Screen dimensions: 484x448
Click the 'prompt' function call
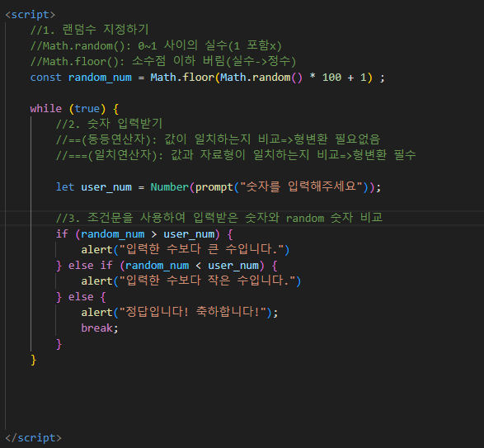tap(214, 187)
